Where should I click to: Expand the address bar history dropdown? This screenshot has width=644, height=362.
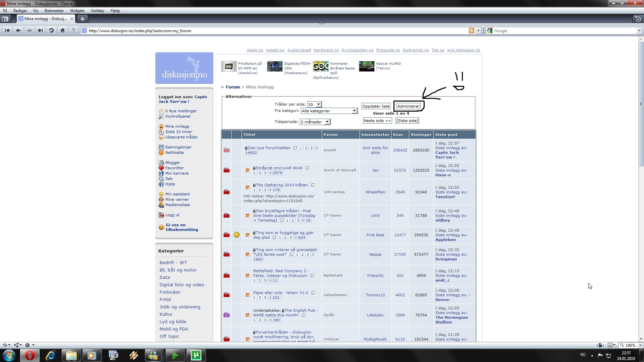[479, 31]
